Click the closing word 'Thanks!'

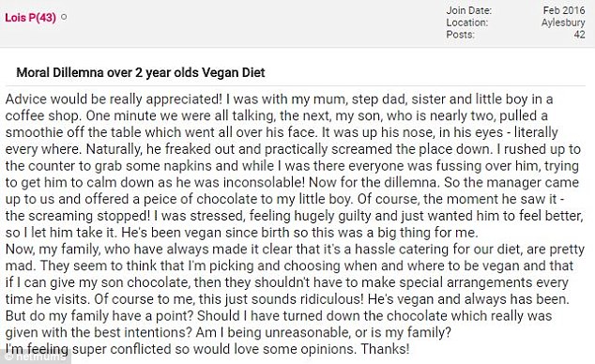pos(385,349)
